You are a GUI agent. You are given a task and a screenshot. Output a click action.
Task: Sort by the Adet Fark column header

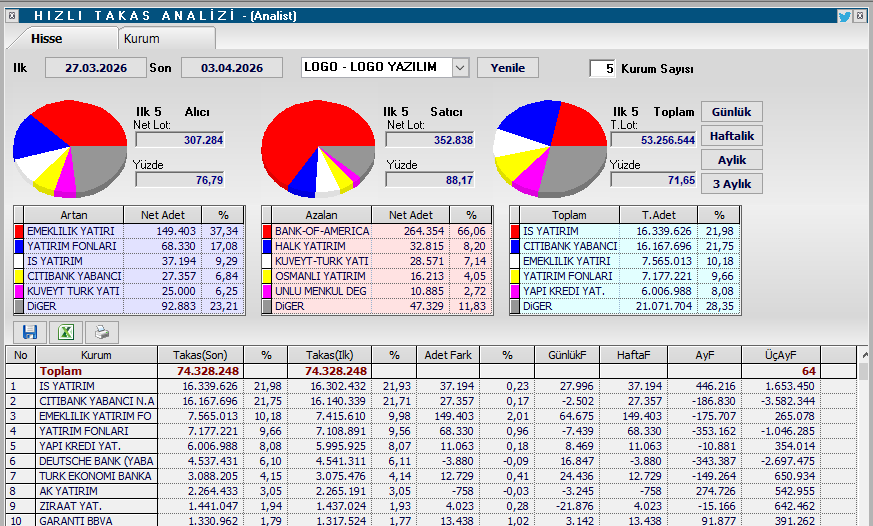click(x=448, y=355)
